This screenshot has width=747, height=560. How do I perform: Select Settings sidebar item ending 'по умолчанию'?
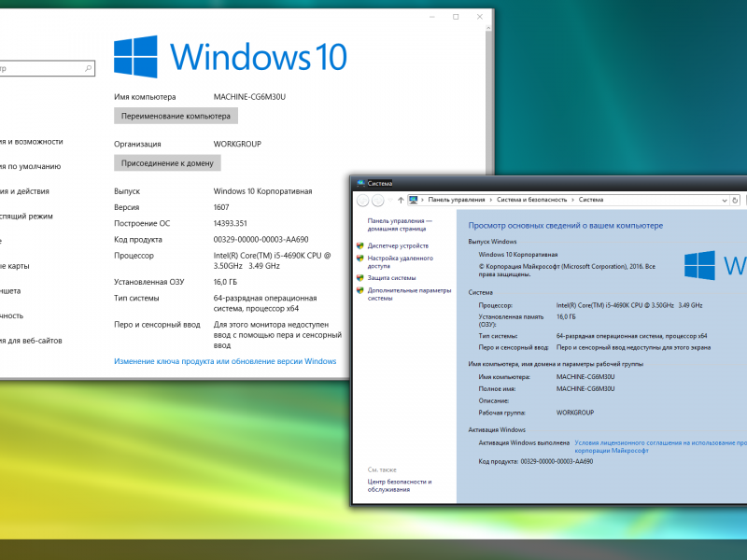point(31,166)
